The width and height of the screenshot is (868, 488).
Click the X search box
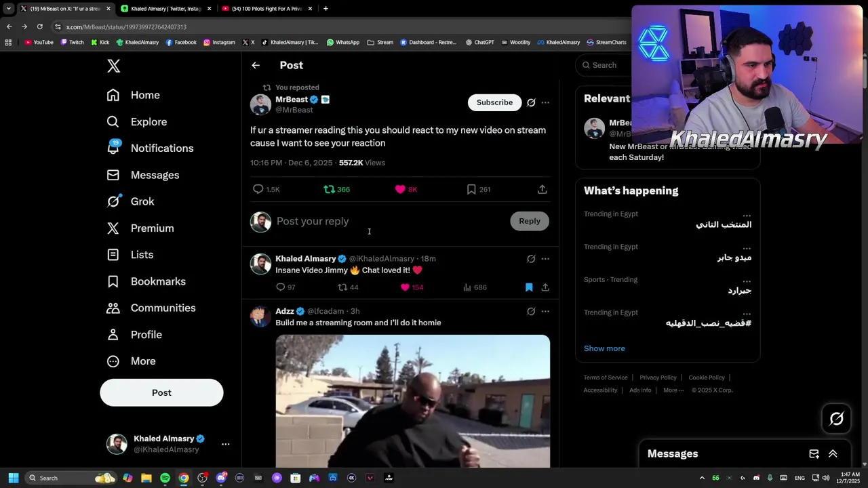coord(604,65)
